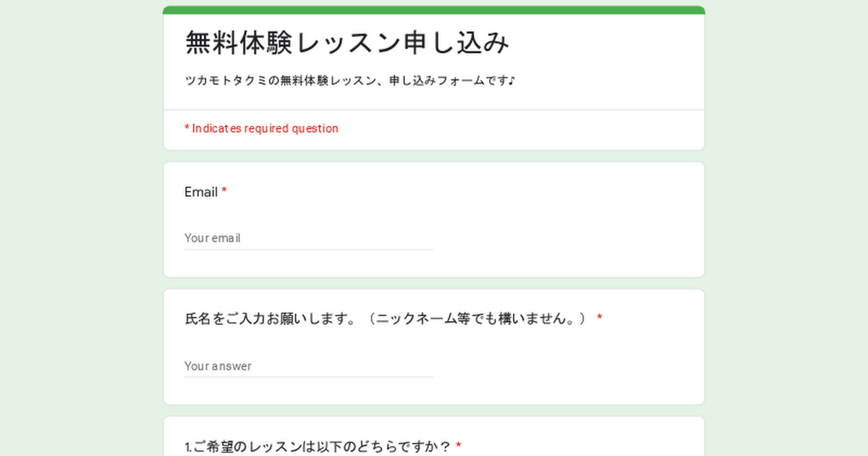This screenshot has width=868, height=456.
Task: Click the light green background left of the form
Action: point(80,232)
